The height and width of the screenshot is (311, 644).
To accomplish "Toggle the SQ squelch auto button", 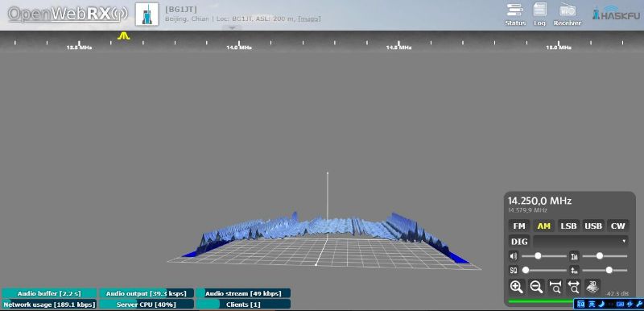I will pos(514,271).
